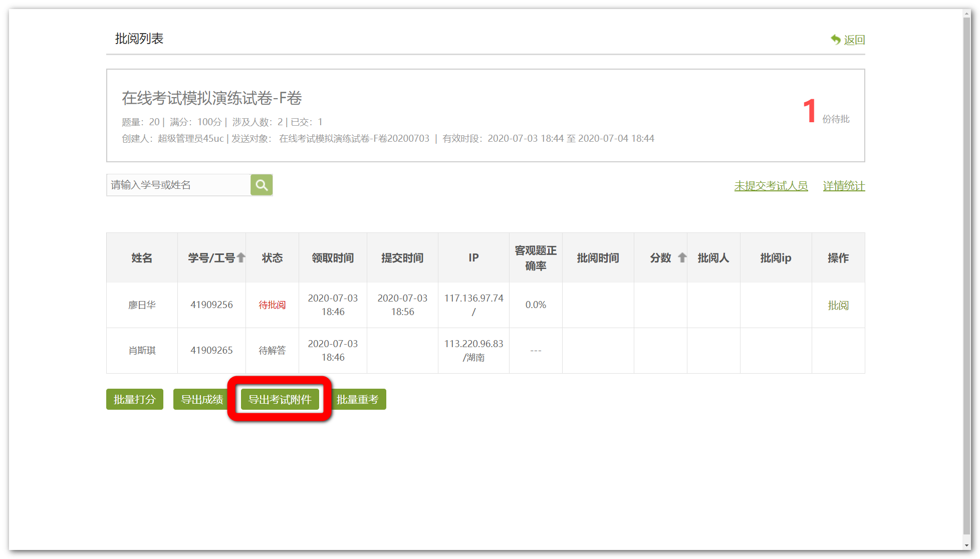980x559 pixels.
Task: Click 导出成绩 button
Action: click(x=201, y=399)
